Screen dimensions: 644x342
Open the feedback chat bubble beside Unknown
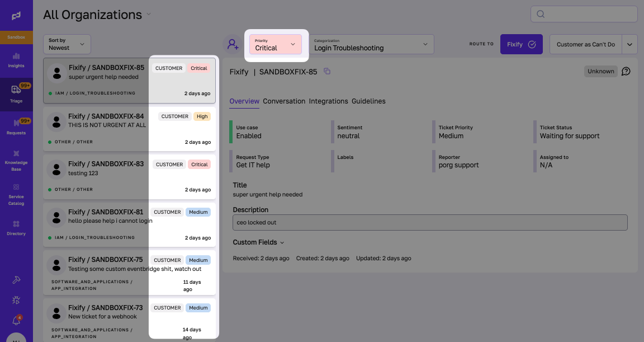tap(626, 72)
